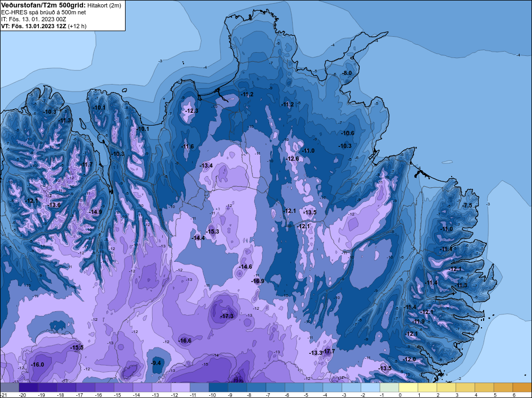Click the -7.5 temperature label
This screenshot has height=398, width=532.
click(468, 205)
